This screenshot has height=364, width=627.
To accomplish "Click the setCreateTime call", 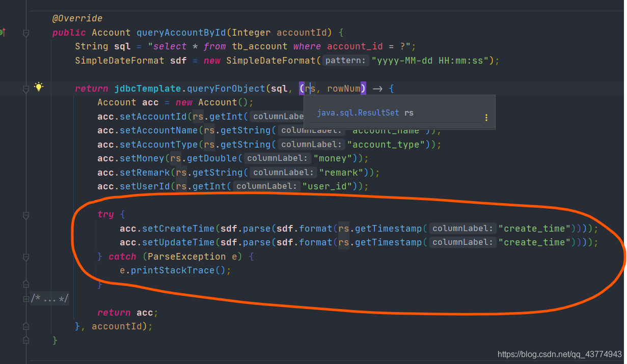I will click(178, 229).
